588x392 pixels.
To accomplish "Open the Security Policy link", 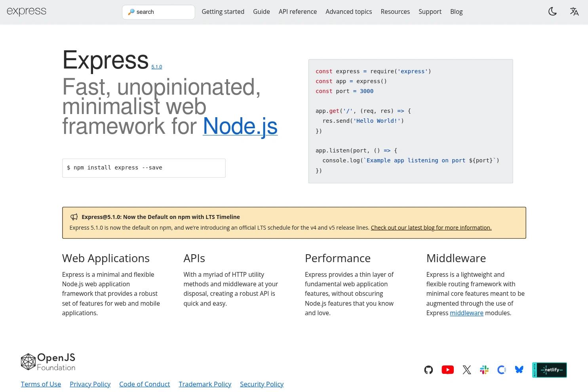I will coord(262,384).
